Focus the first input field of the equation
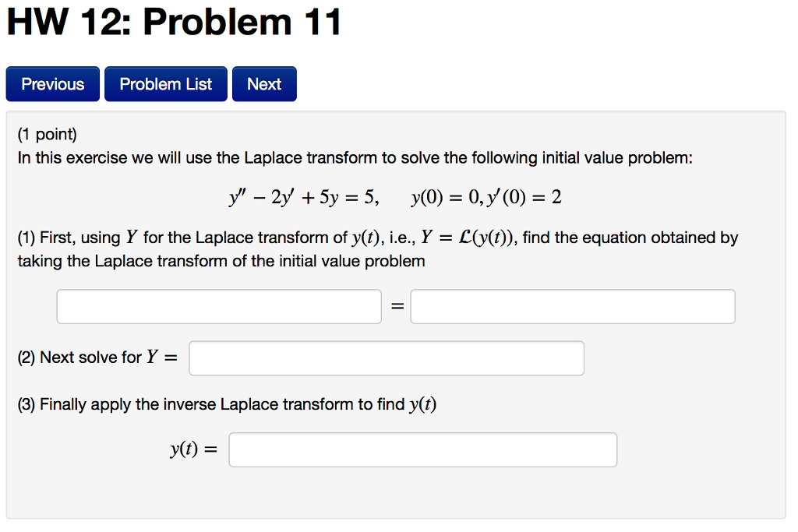 (218, 306)
